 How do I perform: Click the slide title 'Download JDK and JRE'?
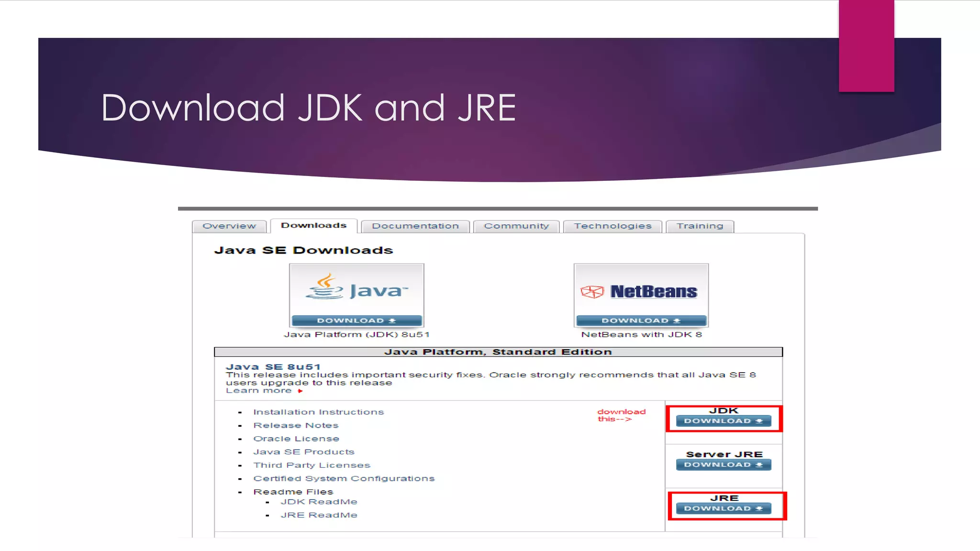click(309, 108)
